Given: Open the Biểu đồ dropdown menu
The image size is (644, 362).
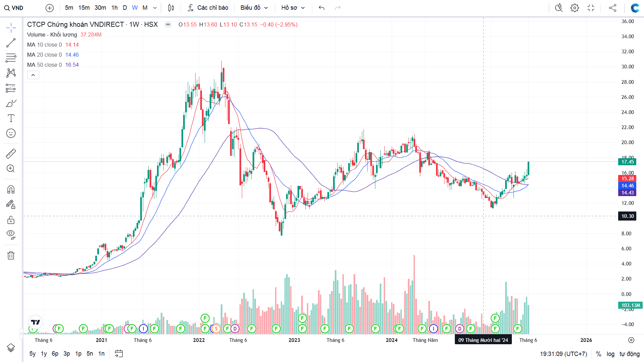Looking at the screenshot, I should [254, 8].
